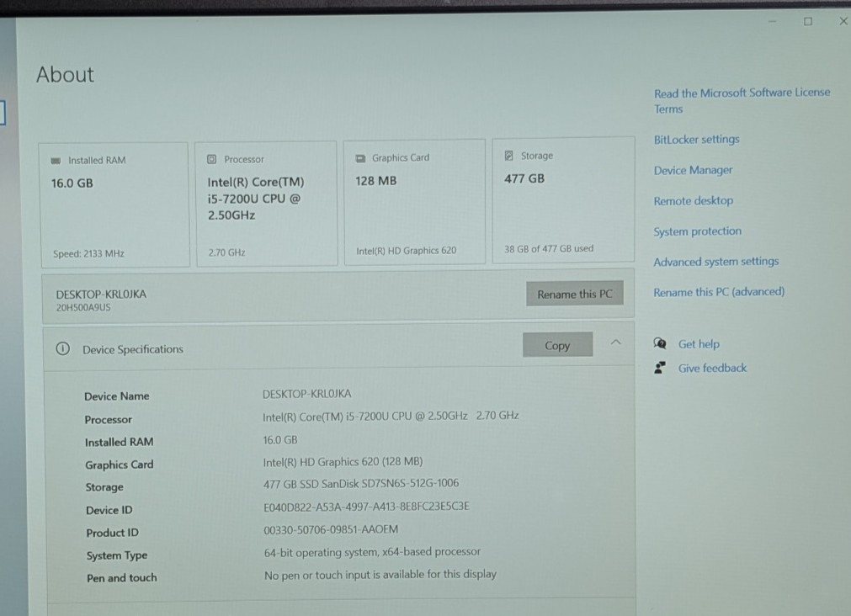This screenshot has width=851, height=616.
Task: Click the Installed RAM chip icon
Action: pos(56,161)
